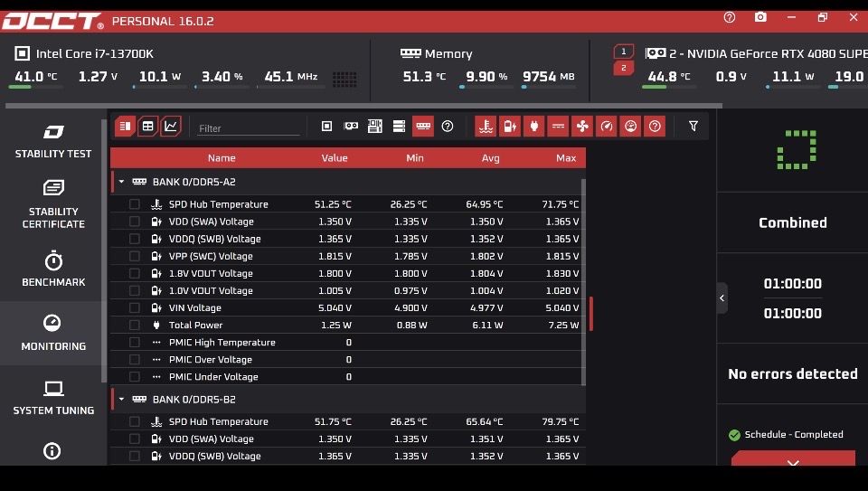Go to the Benchmark section
Viewport: 868px width, 491px height.
pos(53,269)
